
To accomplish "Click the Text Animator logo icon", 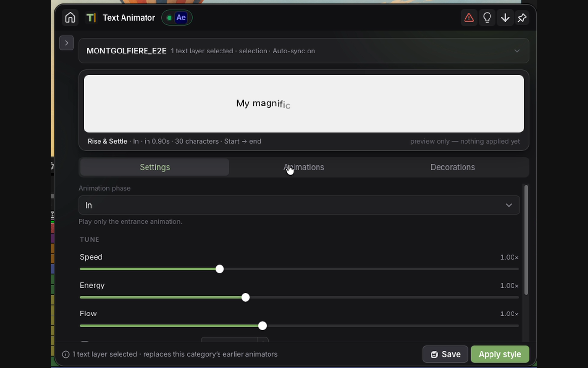I will point(91,18).
